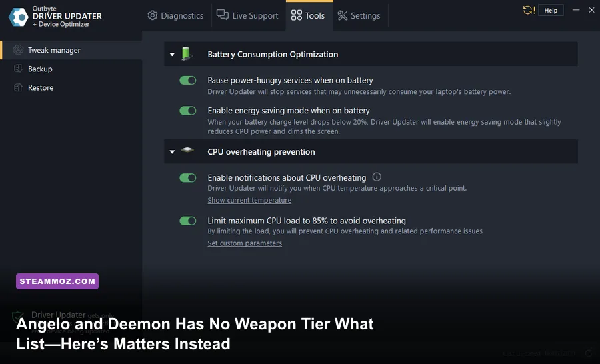Click the Battery Consumption Optimization heading text
The image size is (600, 364).
click(x=273, y=55)
